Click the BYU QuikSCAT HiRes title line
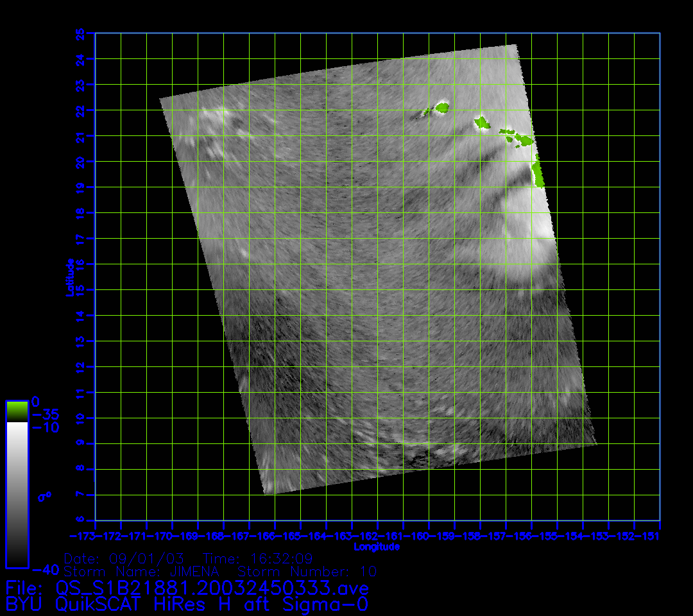693x616 pixels. [187, 604]
